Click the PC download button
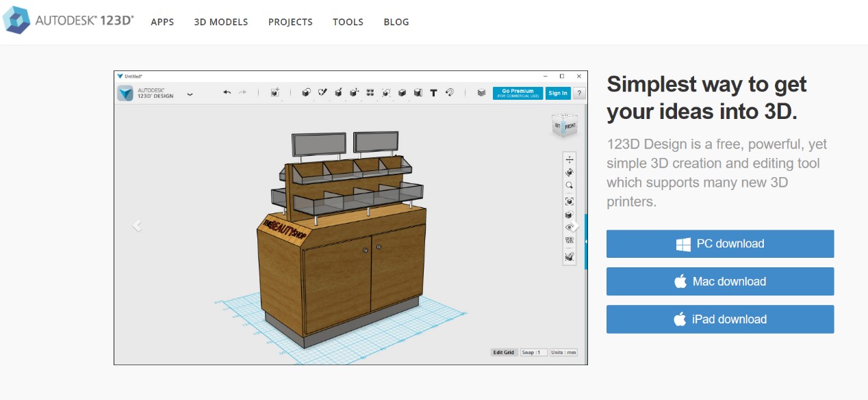The height and width of the screenshot is (400, 868). point(720,243)
